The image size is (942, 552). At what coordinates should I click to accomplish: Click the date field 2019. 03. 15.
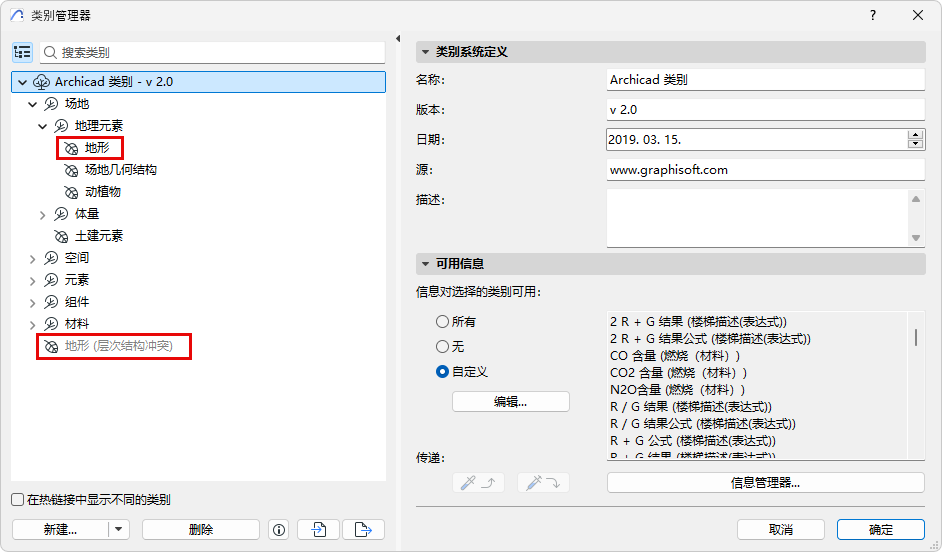(x=756, y=139)
